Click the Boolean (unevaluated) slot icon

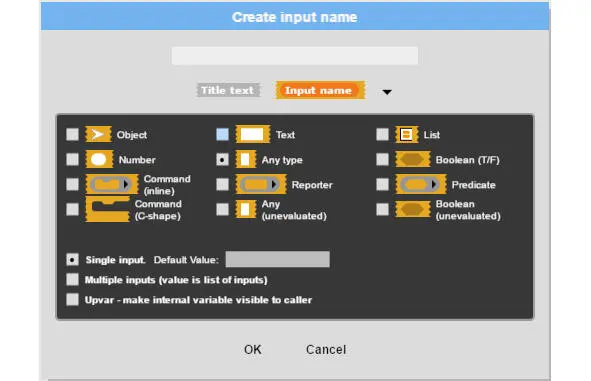click(412, 209)
